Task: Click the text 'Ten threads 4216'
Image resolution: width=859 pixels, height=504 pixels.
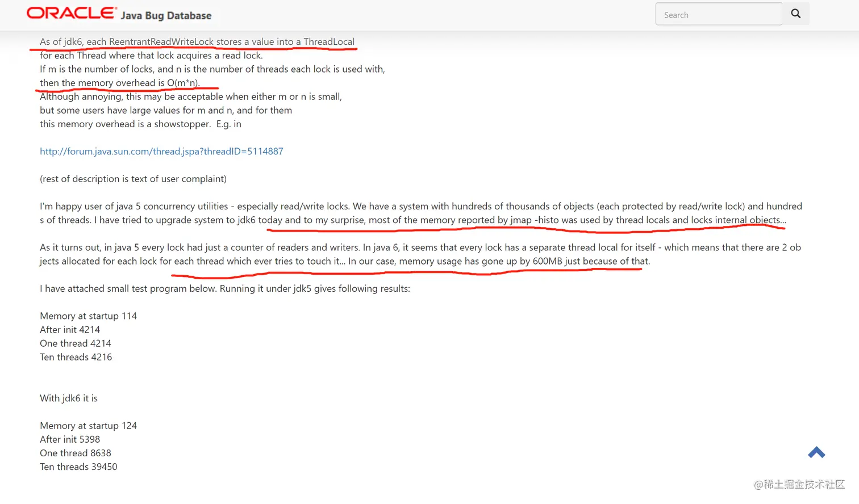Action: (76, 356)
